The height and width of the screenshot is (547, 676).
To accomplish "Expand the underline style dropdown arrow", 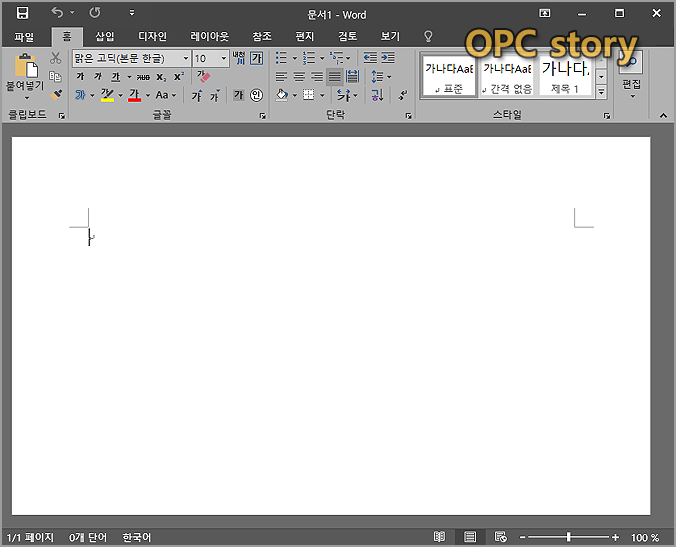I will (x=129, y=77).
